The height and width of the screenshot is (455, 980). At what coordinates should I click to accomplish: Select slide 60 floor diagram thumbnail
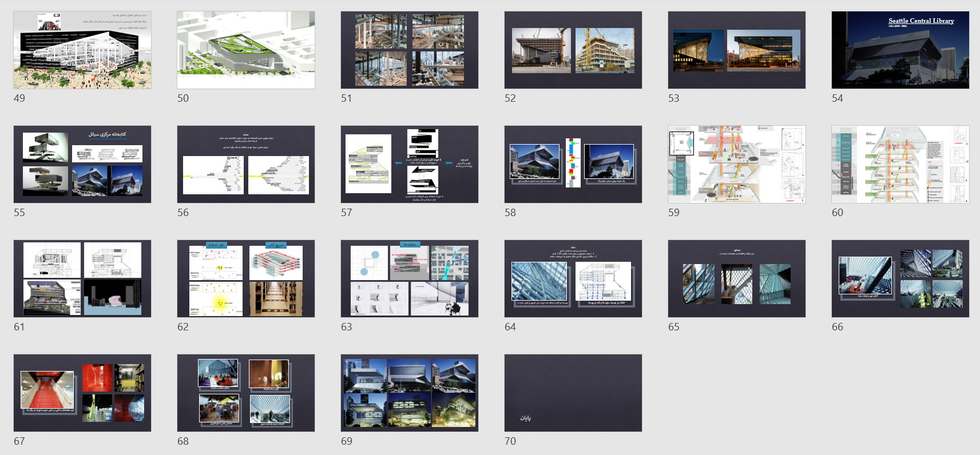900,164
